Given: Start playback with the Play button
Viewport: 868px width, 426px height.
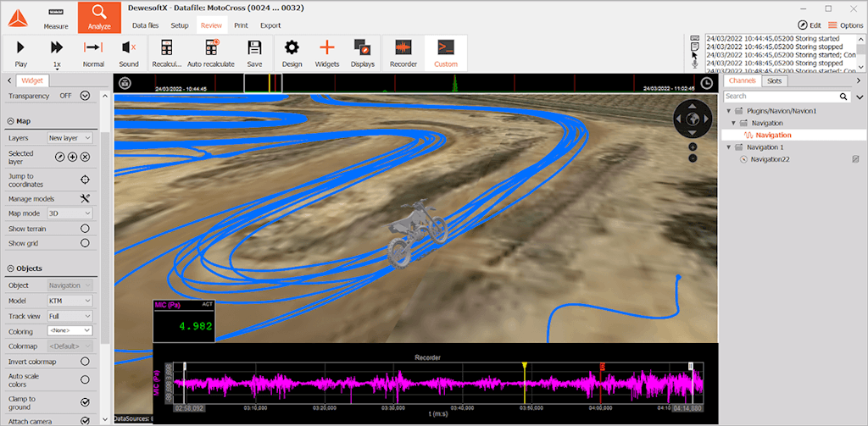Looking at the screenshot, I should (20, 53).
